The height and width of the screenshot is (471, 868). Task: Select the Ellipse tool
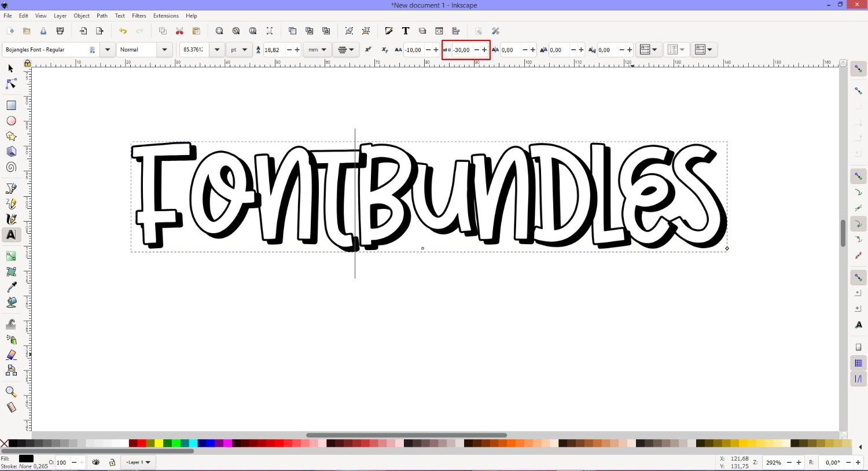point(11,121)
